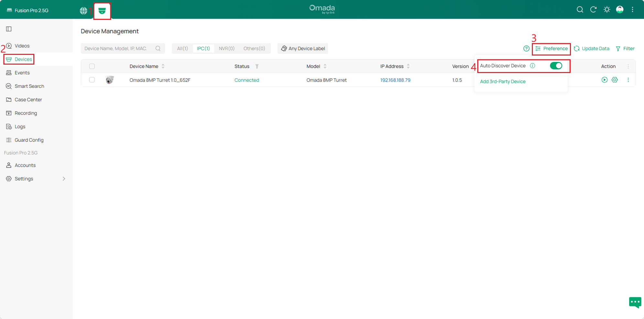Show Auto Discover Device info tooltip

(532, 66)
